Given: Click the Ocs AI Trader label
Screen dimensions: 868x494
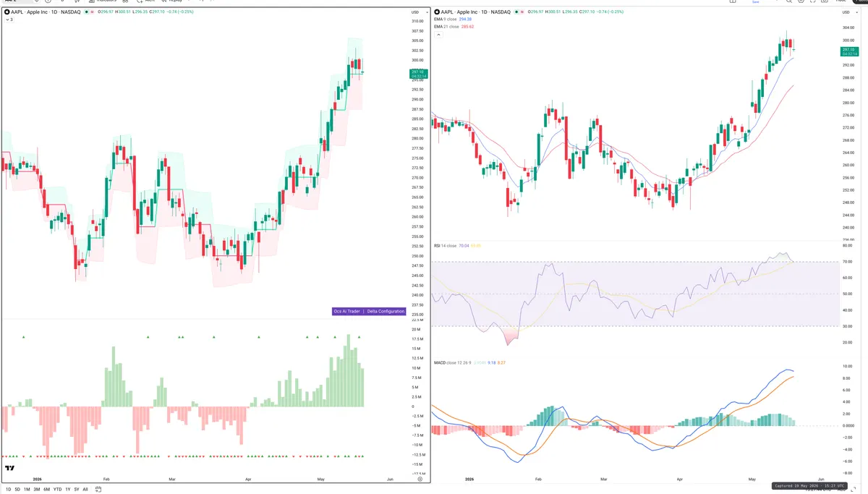Looking at the screenshot, I should [346, 311].
